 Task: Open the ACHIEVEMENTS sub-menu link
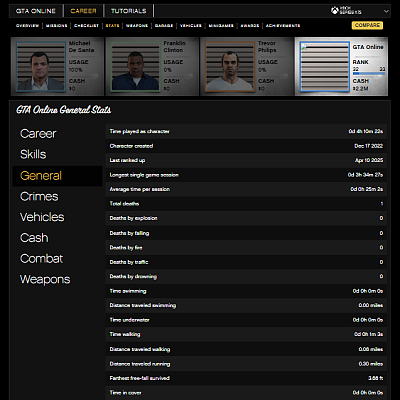(283, 26)
